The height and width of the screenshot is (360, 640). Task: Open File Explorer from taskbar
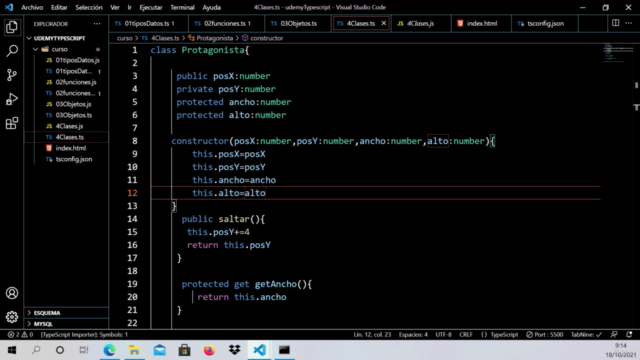click(x=134, y=350)
